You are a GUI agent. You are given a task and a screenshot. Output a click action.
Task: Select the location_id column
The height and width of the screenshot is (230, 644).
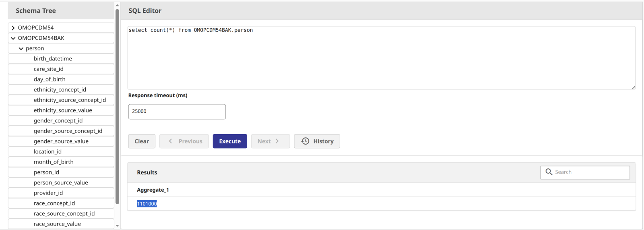point(47,152)
